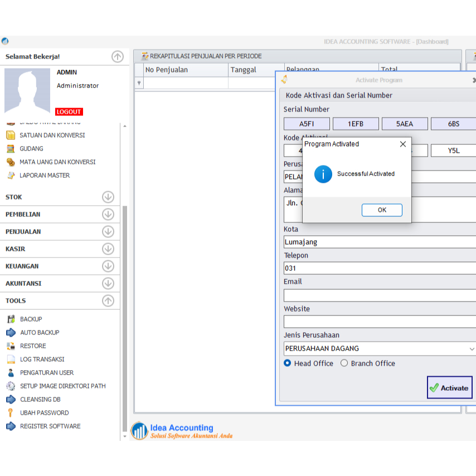Click the Telepon input field
Screen dimensions: 476x476
coord(380,268)
